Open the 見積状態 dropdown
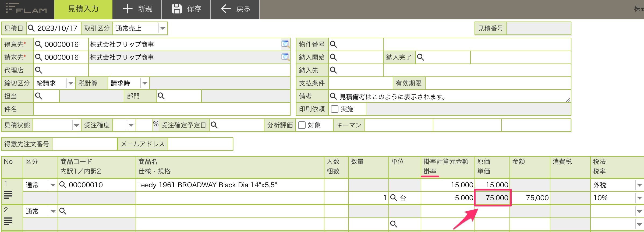The width and height of the screenshot is (644, 232). click(76, 125)
